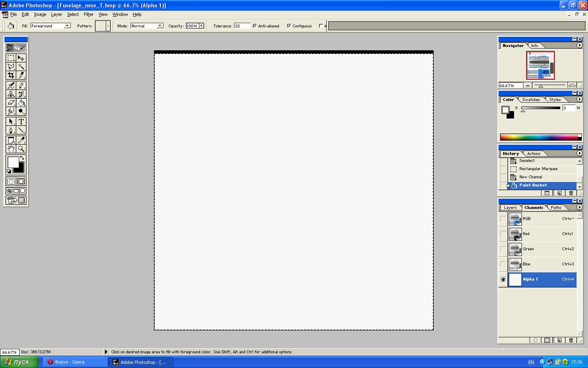This screenshot has width=588, height=368.
Task: Open the Filter menu
Action: click(89, 14)
